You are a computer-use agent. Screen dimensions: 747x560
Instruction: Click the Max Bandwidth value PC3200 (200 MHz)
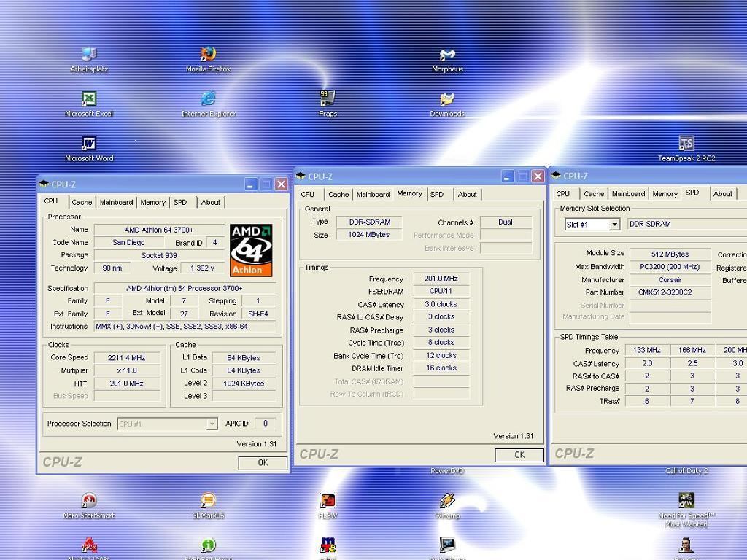point(670,267)
